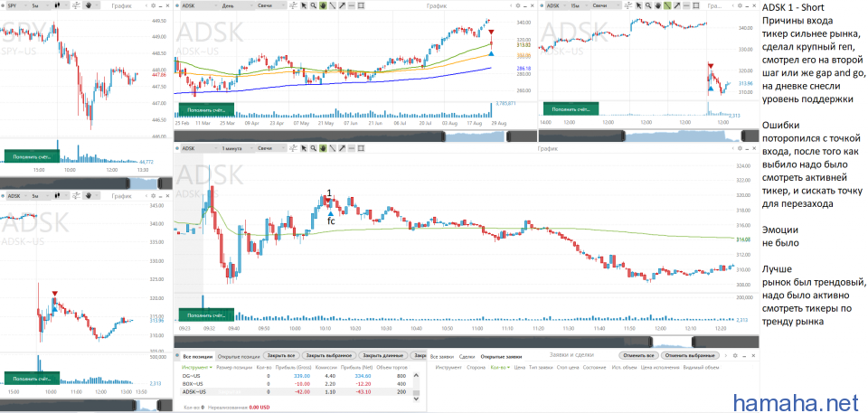Viewport: 868px width, 413px height.
Task: Switch to the Все заявки tab
Action: [x=442, y=357]
